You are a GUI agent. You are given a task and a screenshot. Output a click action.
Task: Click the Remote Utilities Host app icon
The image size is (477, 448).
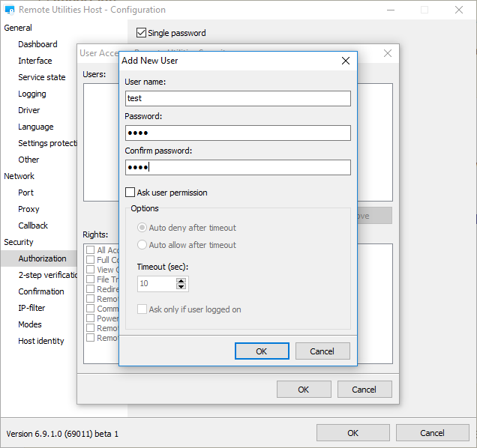[x=10, y=10]
